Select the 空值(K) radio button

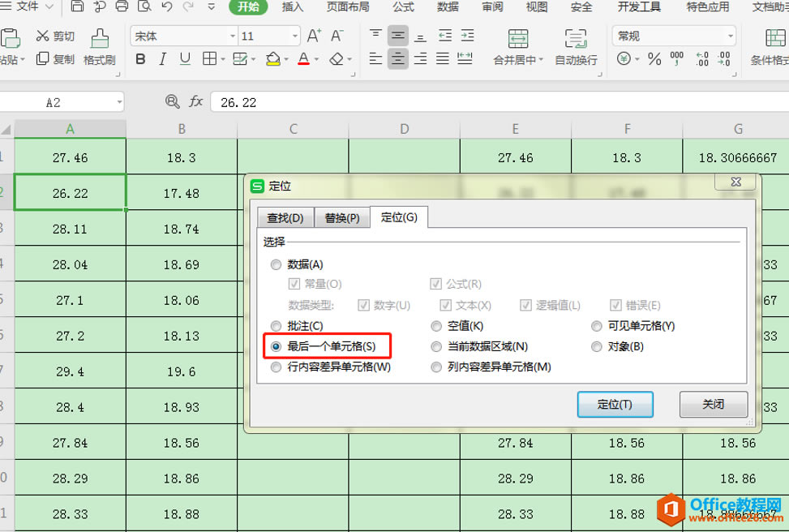click(436, 326)
